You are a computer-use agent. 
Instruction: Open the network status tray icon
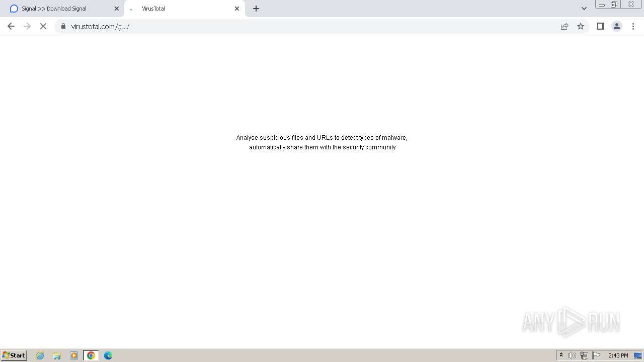584,355
